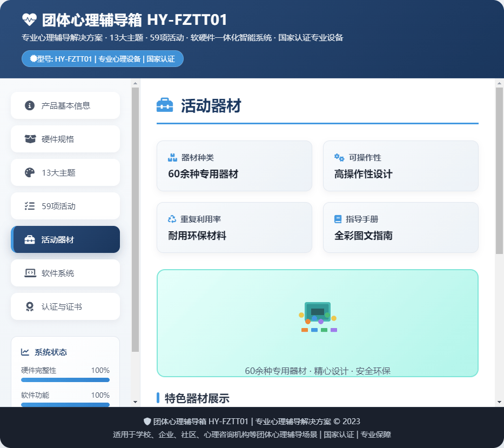Click the sidebar scrollbar down arrow
504x448 pixels.
coord(136,402)
